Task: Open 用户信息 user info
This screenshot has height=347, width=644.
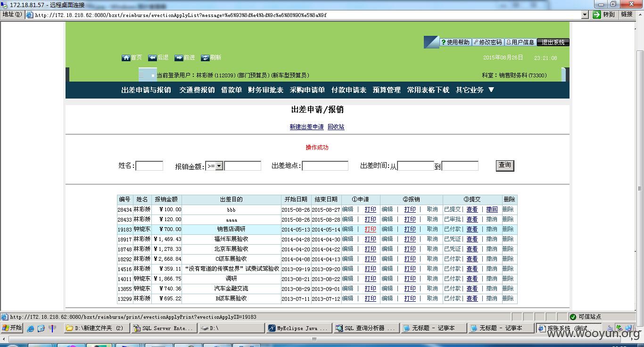Action: [x=520, y=42]
